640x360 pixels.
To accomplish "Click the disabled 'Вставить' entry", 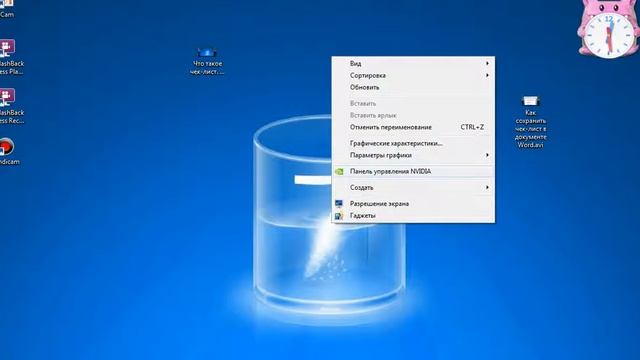I will point(413,104).
